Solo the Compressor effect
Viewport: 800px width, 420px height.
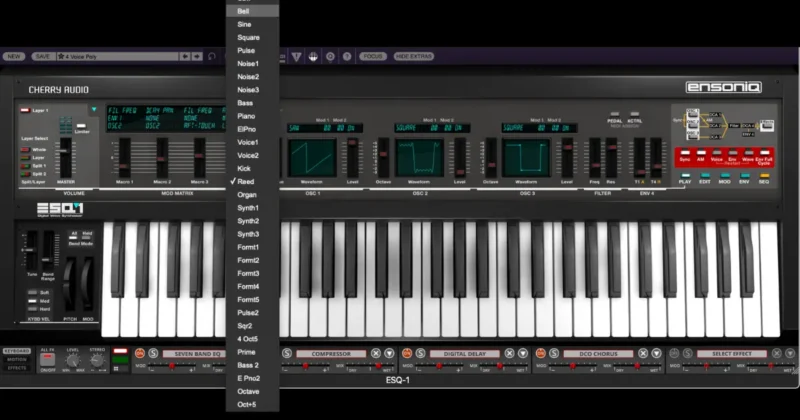click(x=287, y=353)
